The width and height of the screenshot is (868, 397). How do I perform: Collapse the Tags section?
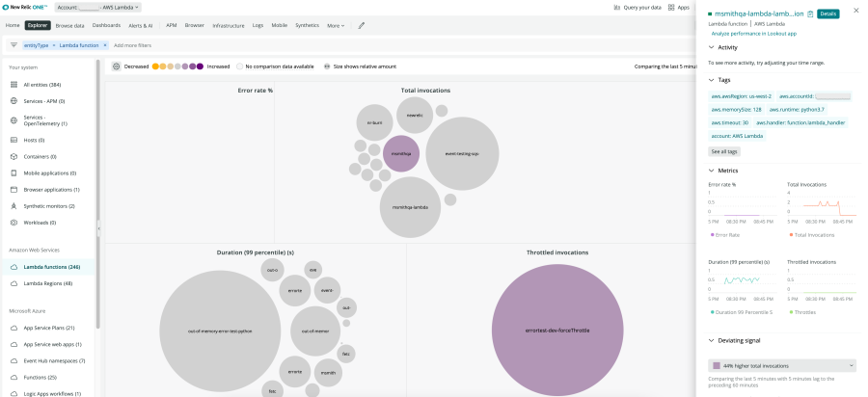coord(712,80)
